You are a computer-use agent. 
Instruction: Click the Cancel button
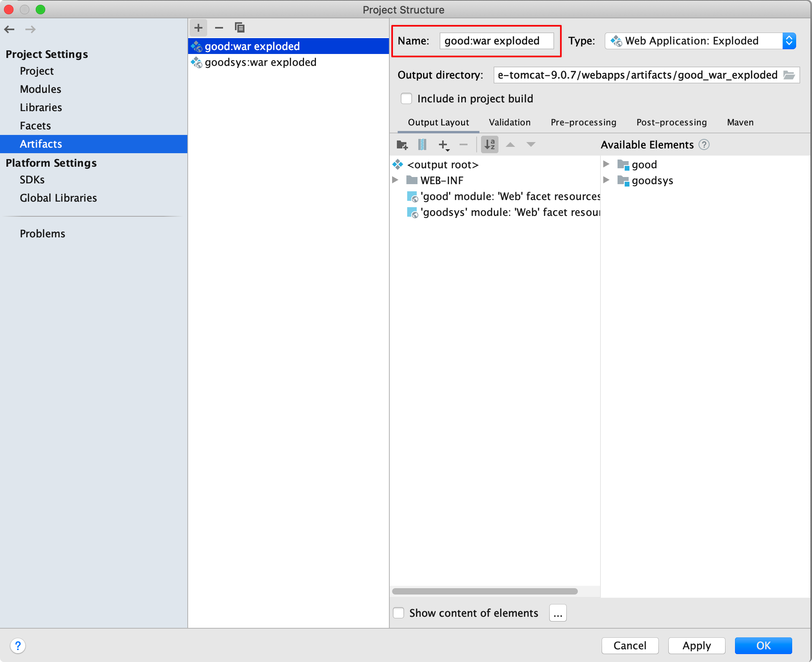630,646
